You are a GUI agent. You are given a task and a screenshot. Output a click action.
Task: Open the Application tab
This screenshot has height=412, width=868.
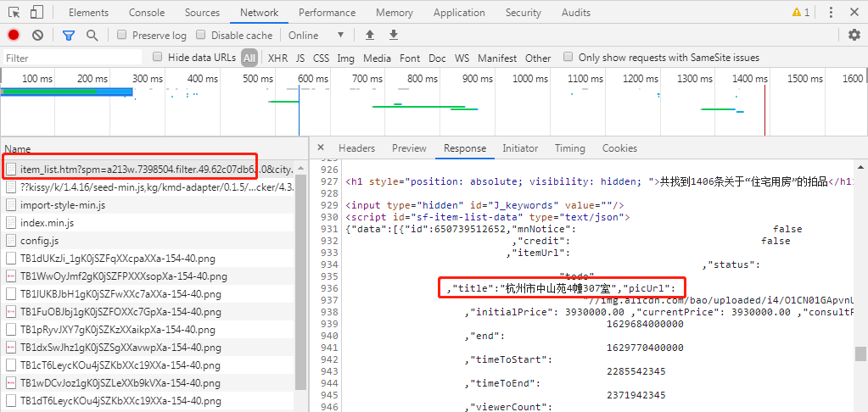click(459, 12)
